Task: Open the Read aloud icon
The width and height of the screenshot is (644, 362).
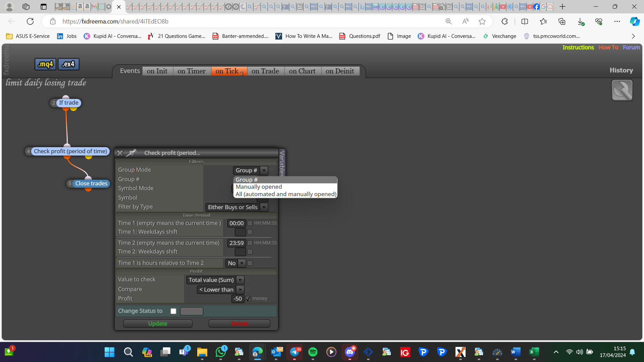Action: click(465, 21)
